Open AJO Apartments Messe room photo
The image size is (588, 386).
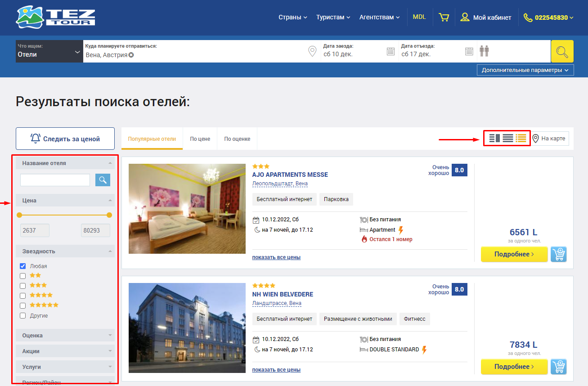tap(187, 209)
